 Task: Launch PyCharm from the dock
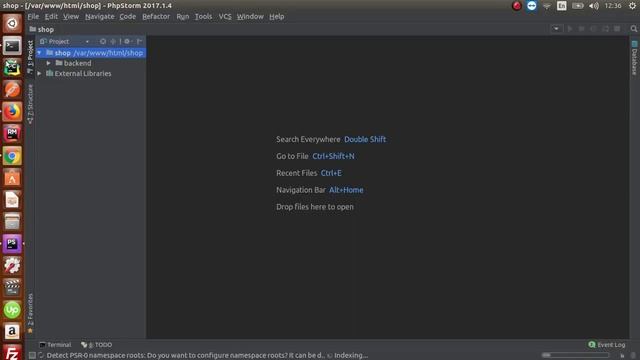(x=12, y=68)
